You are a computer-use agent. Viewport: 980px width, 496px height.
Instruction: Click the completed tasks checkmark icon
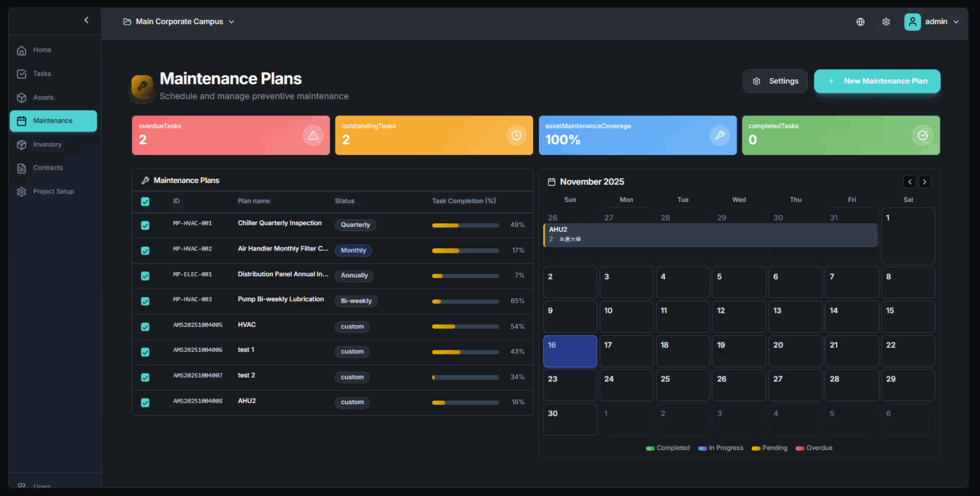click(x=922, y=135)
